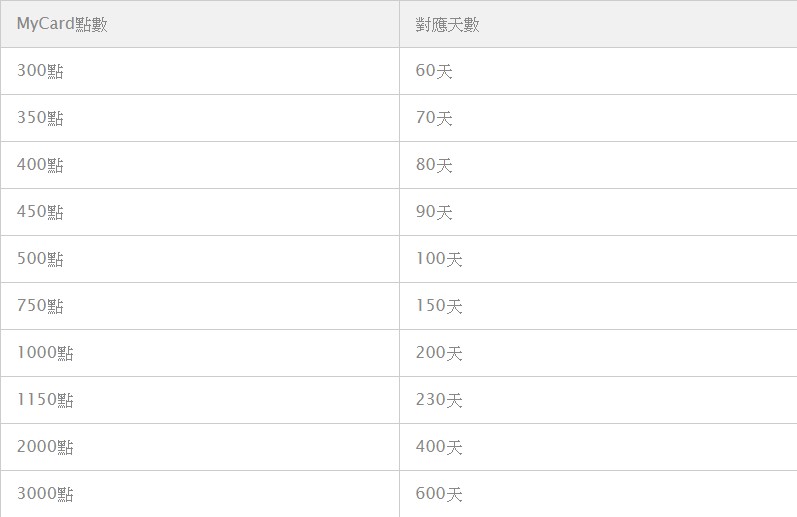Click the 600天 cell
Screen dimensions: 797x517
pyautogui.click(x=598, y=494)
